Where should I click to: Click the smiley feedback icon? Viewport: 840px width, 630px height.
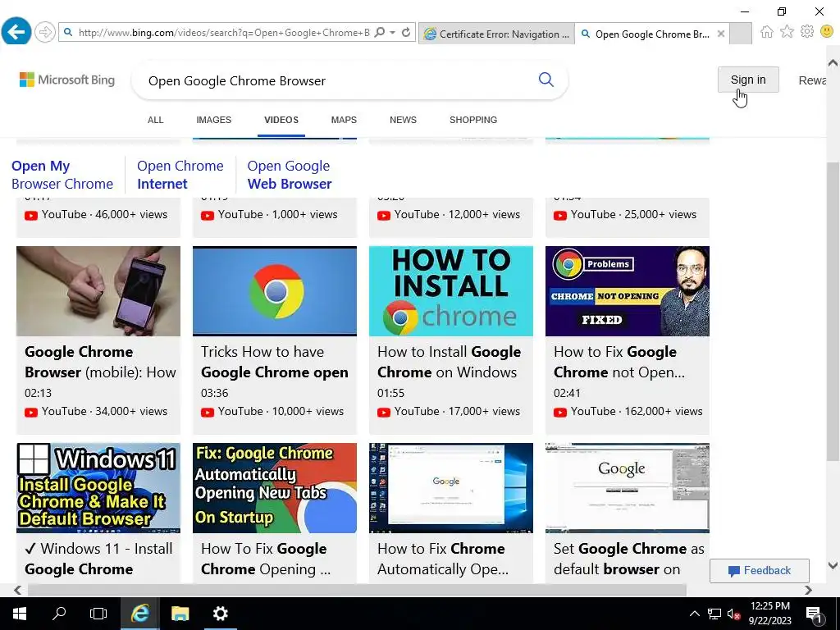coord(827,32)
